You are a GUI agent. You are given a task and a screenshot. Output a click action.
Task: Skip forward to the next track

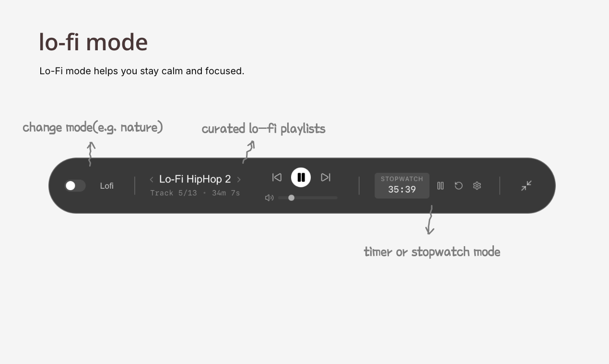click(x=326, y=177)
